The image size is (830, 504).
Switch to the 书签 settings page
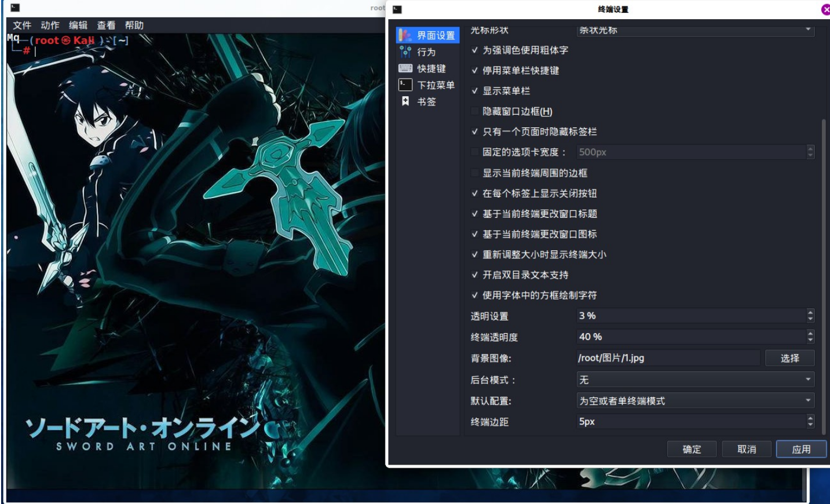[x=427, y=101]
